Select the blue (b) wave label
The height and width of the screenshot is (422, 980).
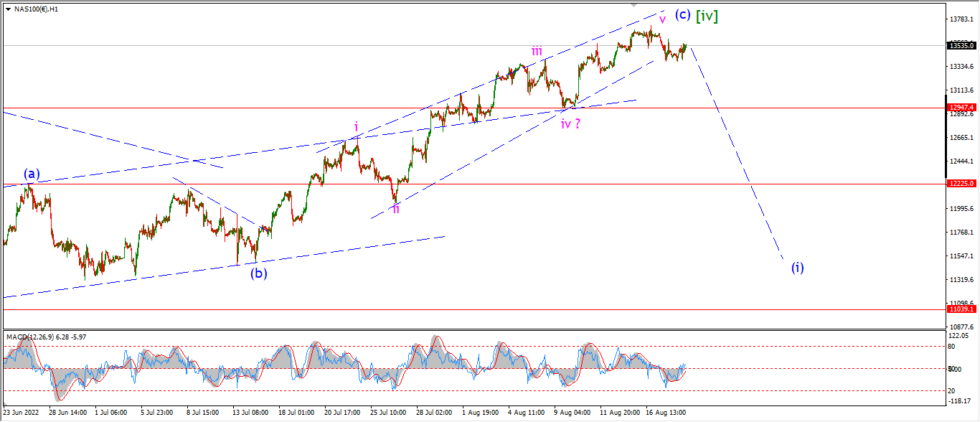point(258,273)
